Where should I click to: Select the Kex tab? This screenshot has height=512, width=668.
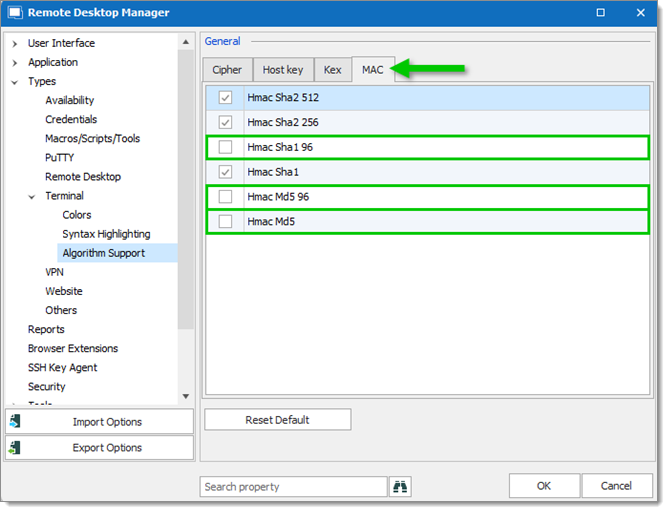point(332,69)
